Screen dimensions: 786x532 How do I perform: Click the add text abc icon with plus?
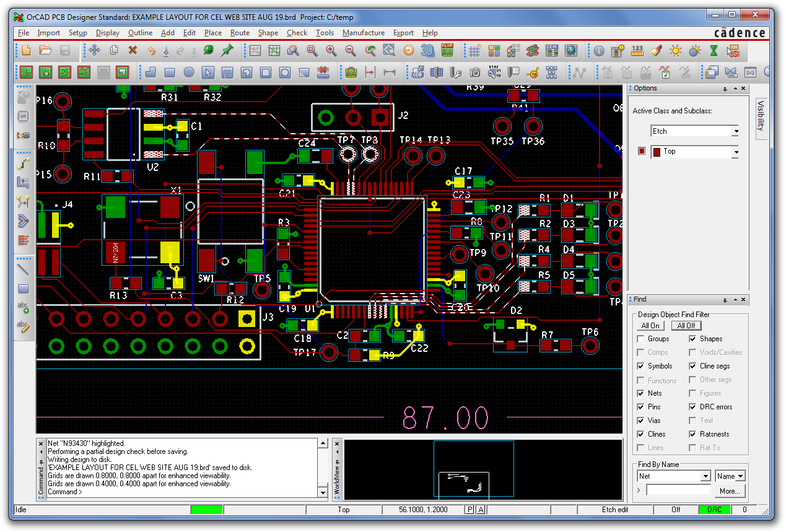tap(24, 308)
